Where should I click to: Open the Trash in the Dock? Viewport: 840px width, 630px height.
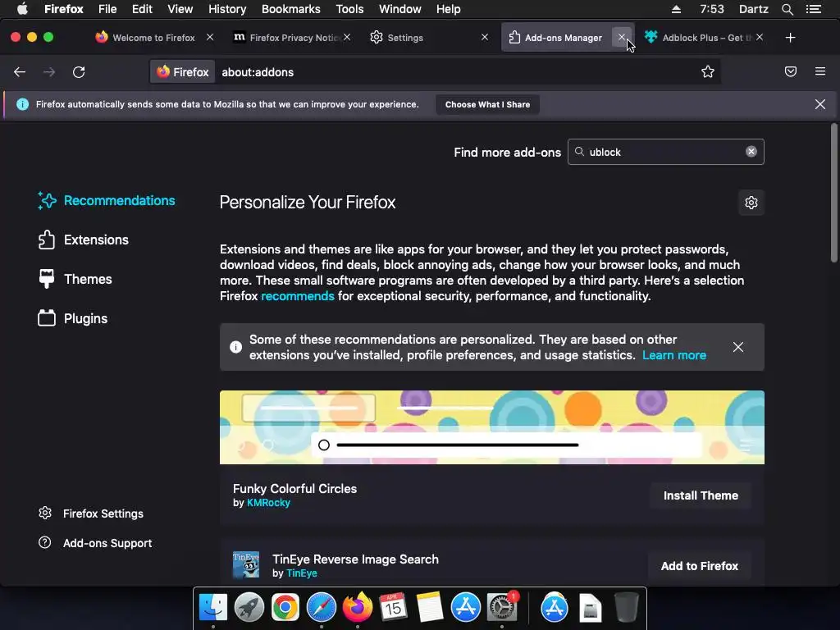(626, 607)
